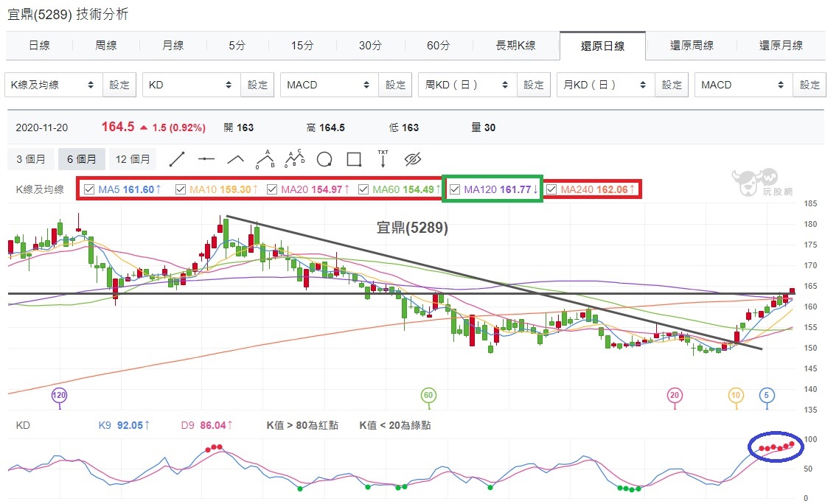This screenshot has height=504, width=839.
Task: Toggle hide drawings eye-slash icon
Action: (413, 159)
